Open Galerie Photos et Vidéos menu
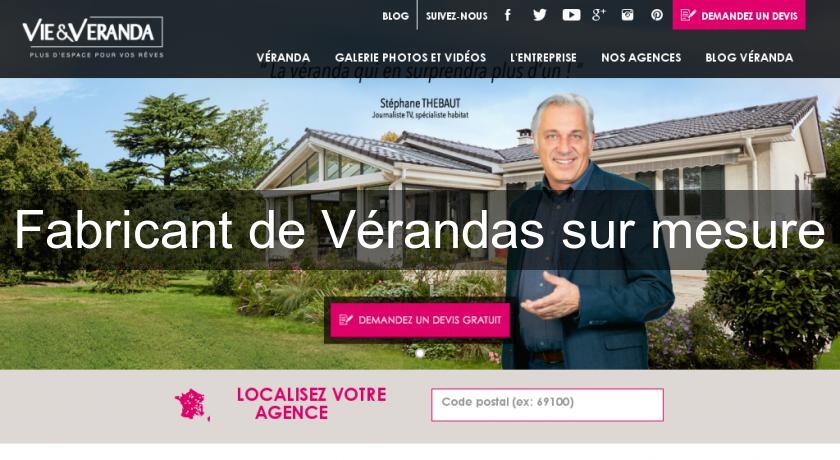This screenshot has width=840, height=460. [410, 57]
